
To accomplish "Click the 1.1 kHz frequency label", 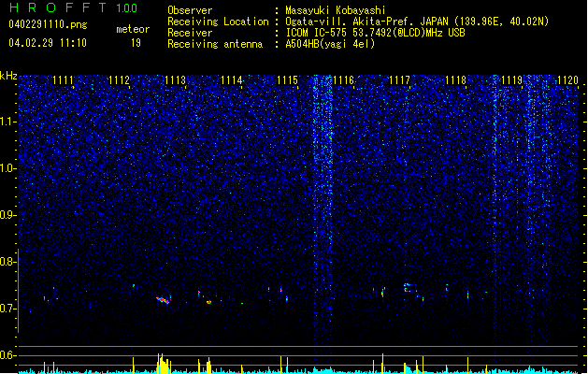I will pos(7,122).
